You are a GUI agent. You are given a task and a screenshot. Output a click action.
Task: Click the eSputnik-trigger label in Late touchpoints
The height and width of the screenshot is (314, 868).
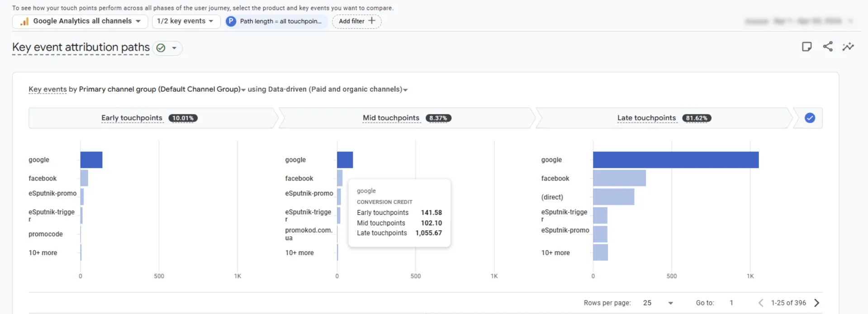pyautogui.click(x=564, y=215)
